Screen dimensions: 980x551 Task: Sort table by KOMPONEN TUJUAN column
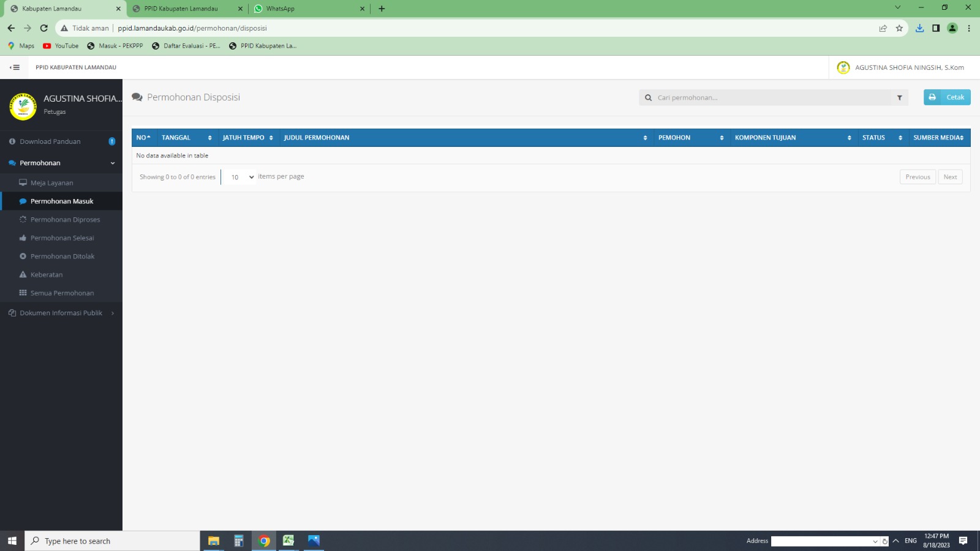tap(793, 138)
